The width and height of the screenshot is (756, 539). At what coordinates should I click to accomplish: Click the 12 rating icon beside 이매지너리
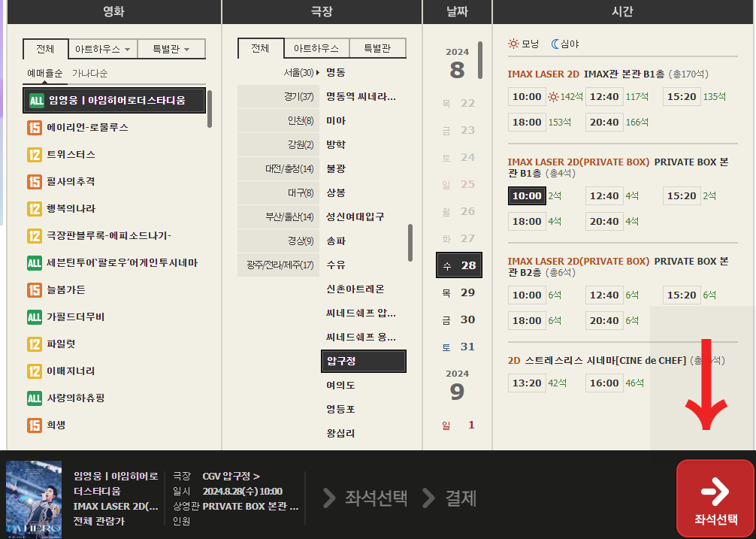(35, 371)
